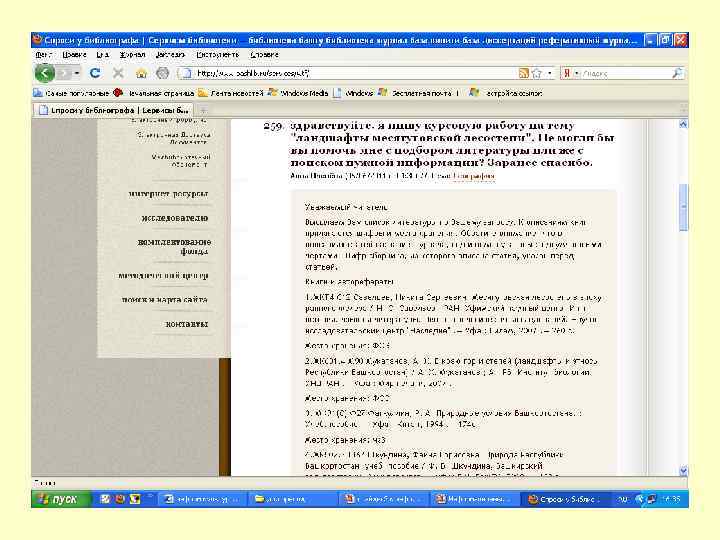Click the Yandex search input field
The height and width of the screenshot is (540, 720).
[626, 73]
